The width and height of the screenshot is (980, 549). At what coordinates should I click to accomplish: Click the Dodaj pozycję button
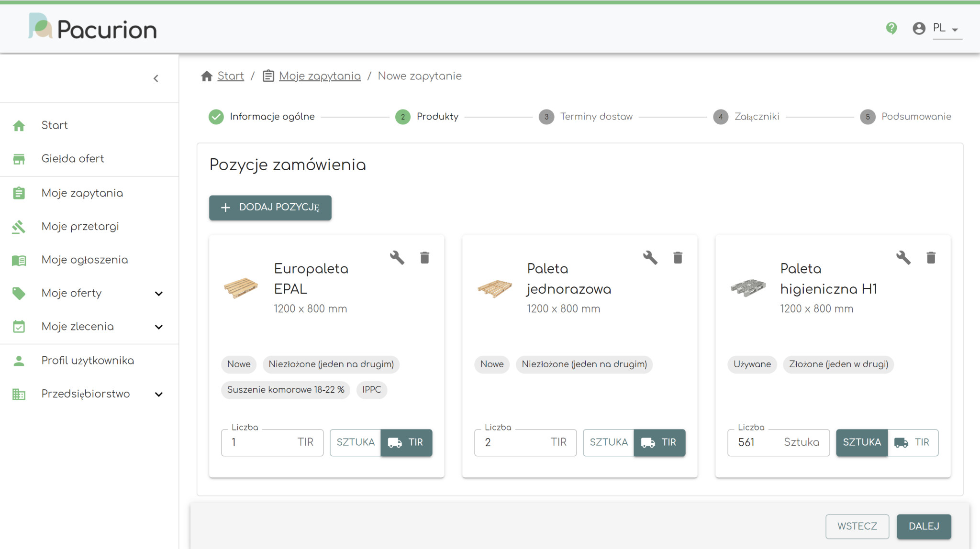(x=270, y=208)
